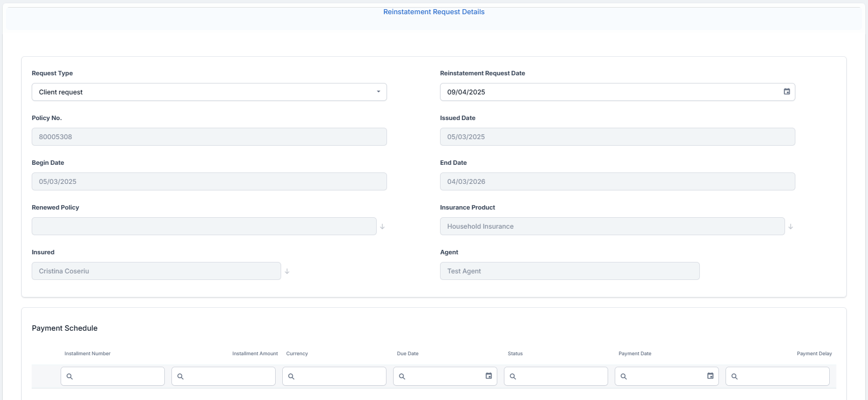Click search icon in Status filter
The image size is (868, 400).
coord(513,377)
